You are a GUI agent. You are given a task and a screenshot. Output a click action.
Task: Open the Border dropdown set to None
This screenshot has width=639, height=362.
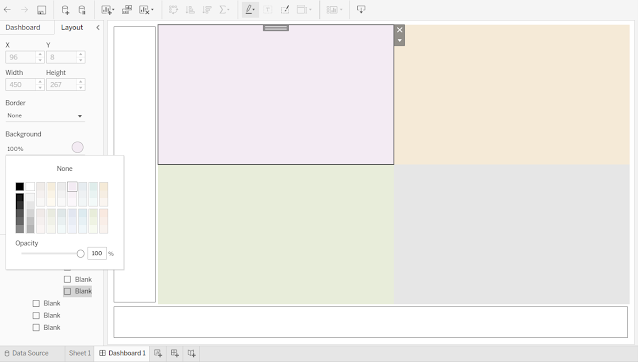45,116
